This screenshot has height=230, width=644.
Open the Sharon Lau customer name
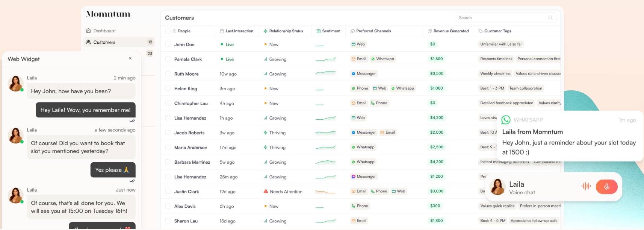pos(186,221)
